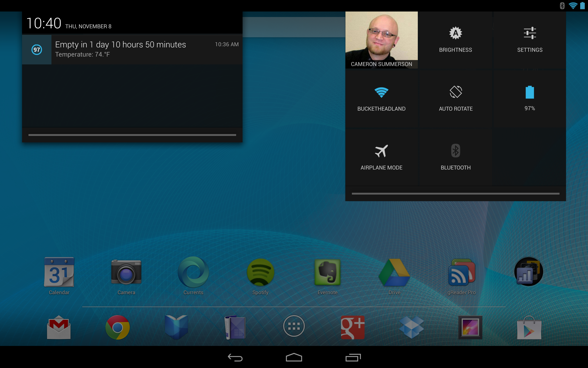Open Cameron Summerson user profile tile
The width and height of the screenshot is (588, 368).
pyautogui.click(x=382, y=40)
